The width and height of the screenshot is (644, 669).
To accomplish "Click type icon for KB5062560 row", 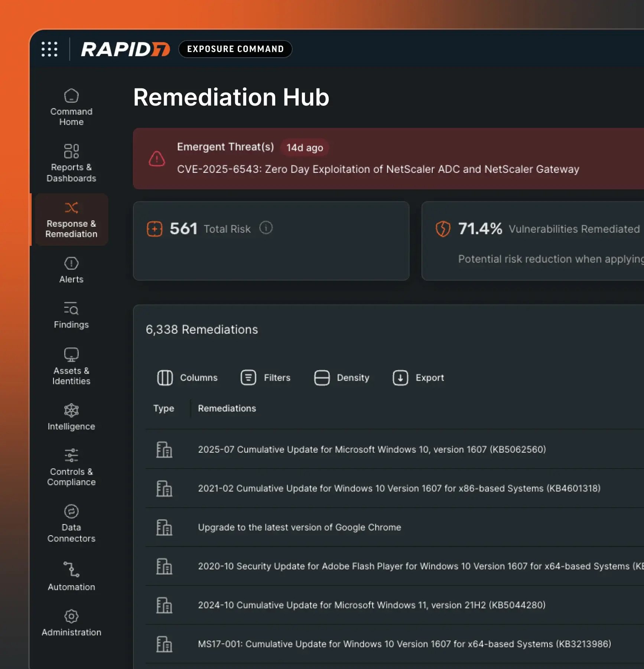I will tap(164, 449).
